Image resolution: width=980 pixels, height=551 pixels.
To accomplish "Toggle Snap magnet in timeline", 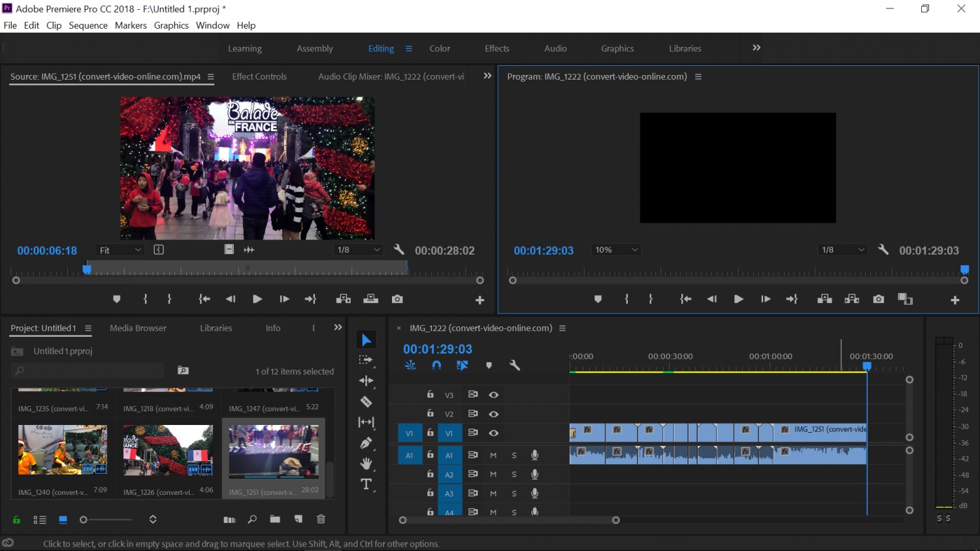I will pos(436,366).
